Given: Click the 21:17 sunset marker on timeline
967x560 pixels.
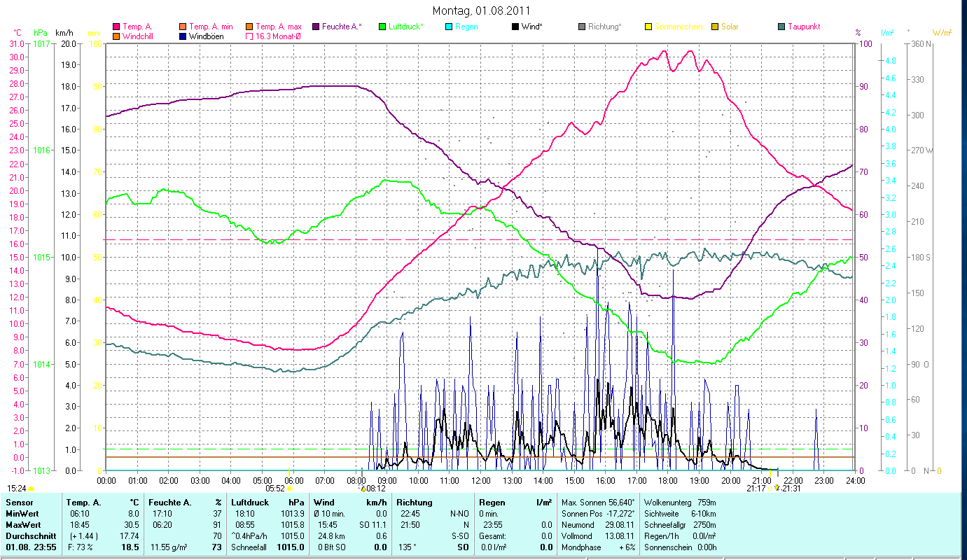Looking at the screenshot, I should 756,489.
